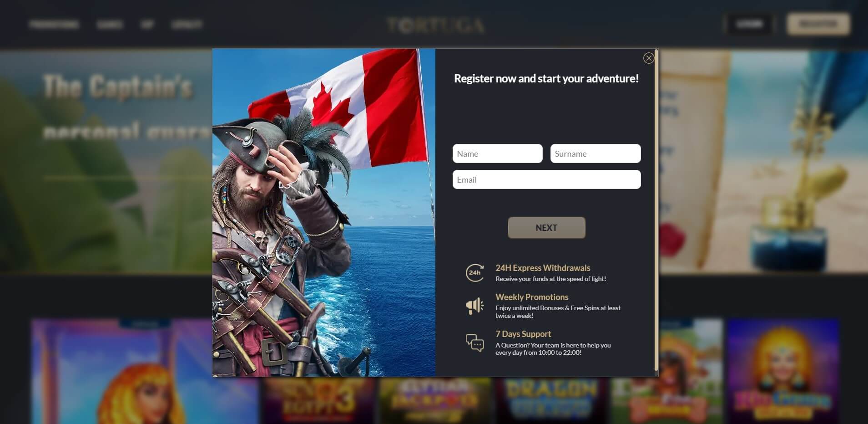
Task: Click the Name input field
Action: (x=497, y=153)
